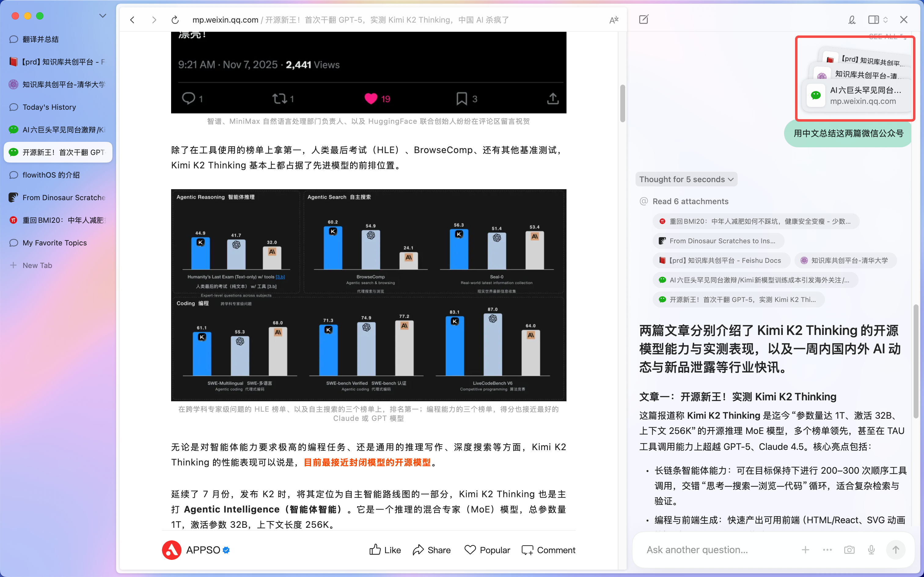
Task: Go back with the left arrow
Action: 132,20
